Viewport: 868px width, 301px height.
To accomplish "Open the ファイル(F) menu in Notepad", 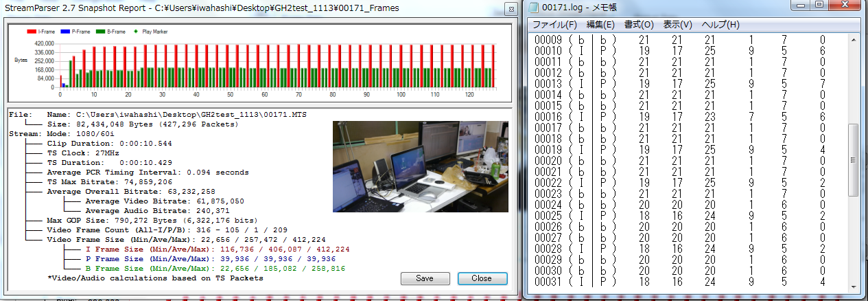I will (x=554, y=25).
